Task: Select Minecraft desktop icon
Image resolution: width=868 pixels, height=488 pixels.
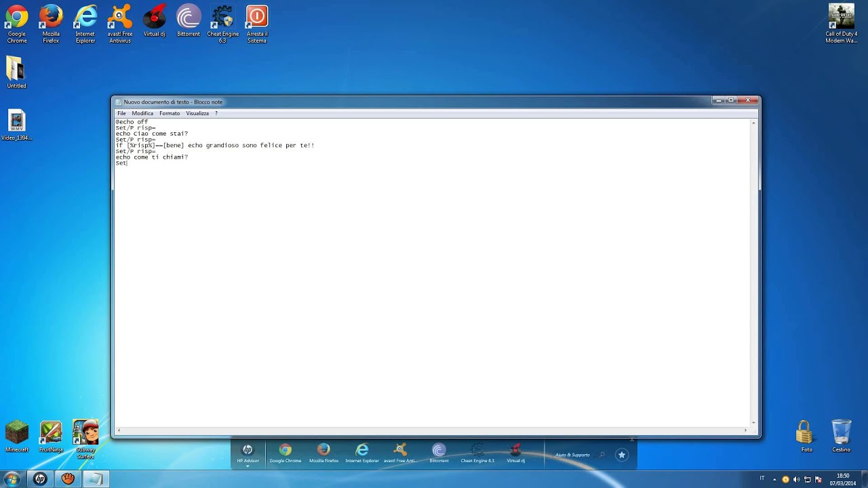Action: (17, 436)
